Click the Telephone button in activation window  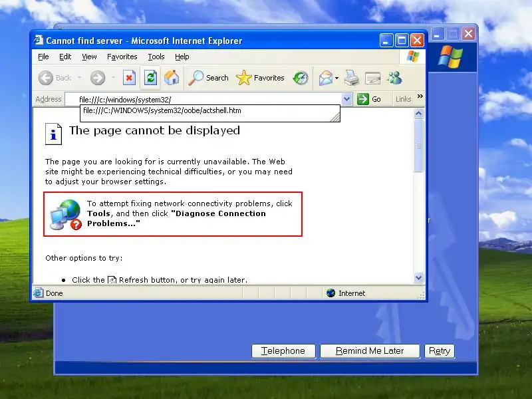click(x=283, y=351)
